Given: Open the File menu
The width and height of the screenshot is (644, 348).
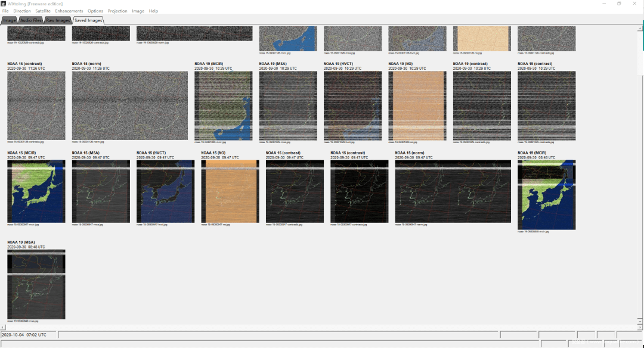Looking at the screenshot, I should point(5,11).
